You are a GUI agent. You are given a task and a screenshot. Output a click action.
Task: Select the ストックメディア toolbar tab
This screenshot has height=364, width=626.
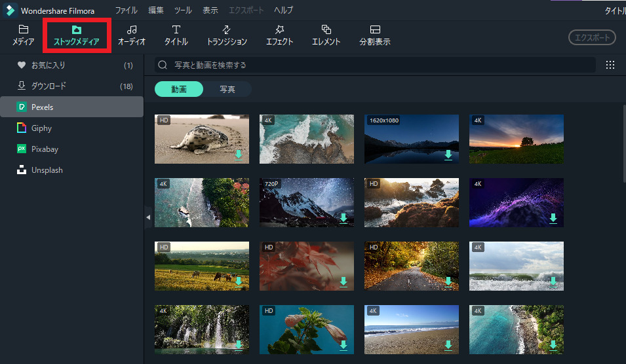[77, 35]
